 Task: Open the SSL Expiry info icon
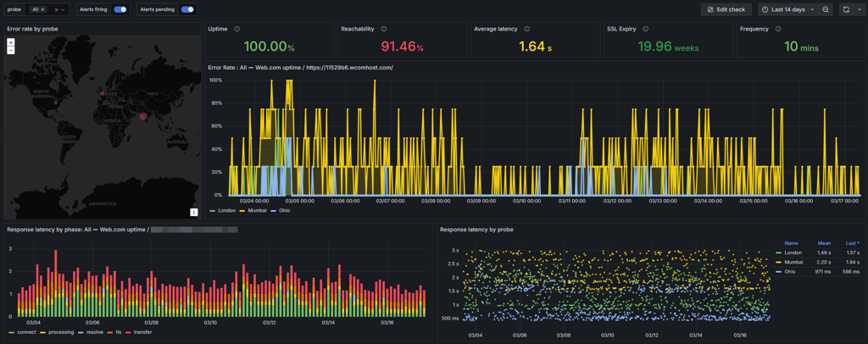pos(645,29)
